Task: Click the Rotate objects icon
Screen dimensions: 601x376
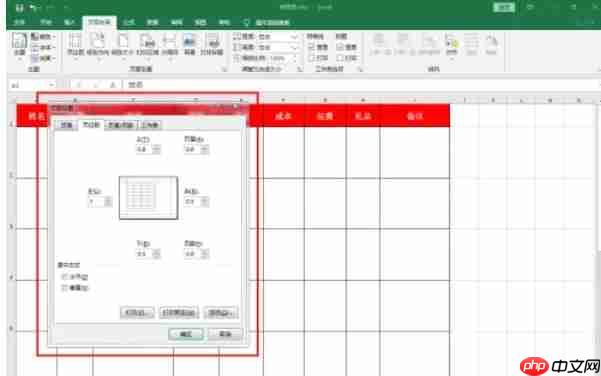Action: point(491,44)
